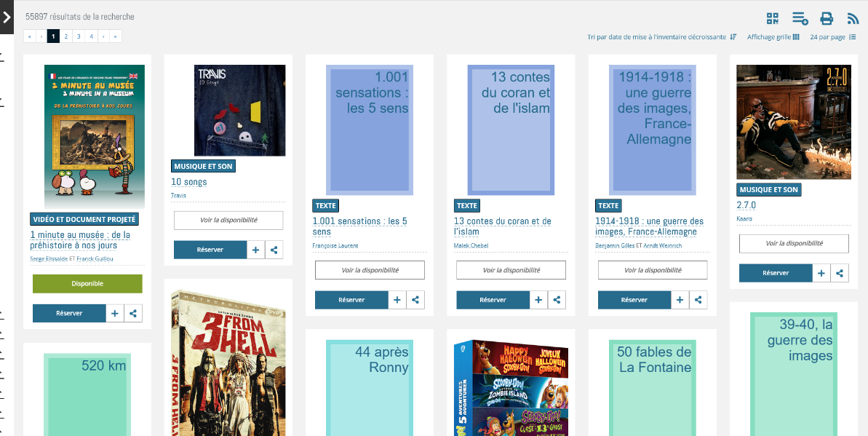The width and height of the screenshot is (868, 436).
Task: Check availability of '1.001 sensations'
Action: (x=370, y=270)
